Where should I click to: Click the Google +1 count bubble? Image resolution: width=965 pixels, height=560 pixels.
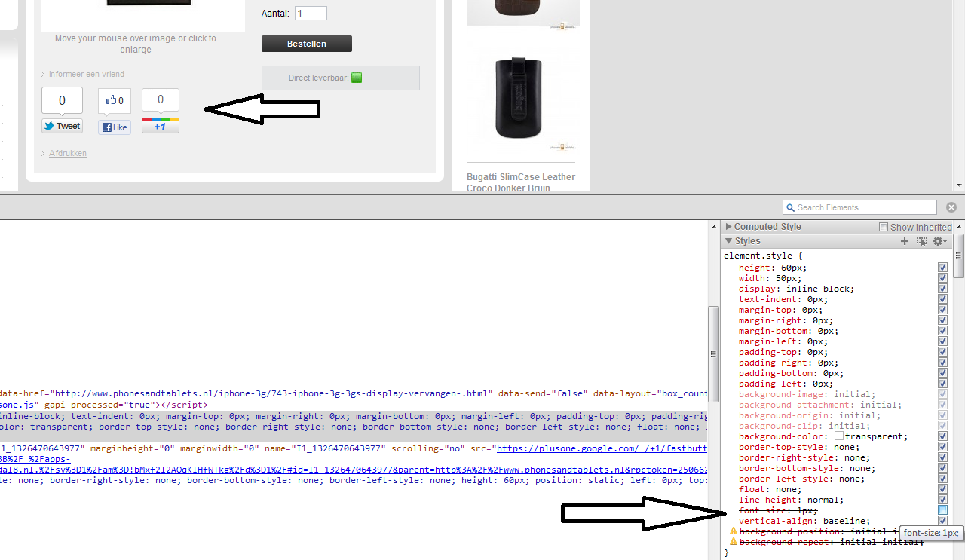click(161, 99)
